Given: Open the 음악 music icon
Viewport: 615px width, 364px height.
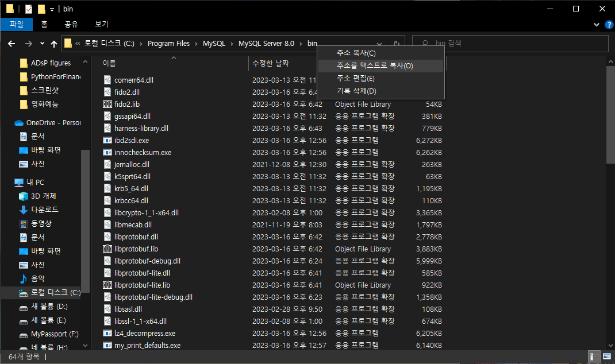Looking at the screenshot, I should tap(24, 278).
